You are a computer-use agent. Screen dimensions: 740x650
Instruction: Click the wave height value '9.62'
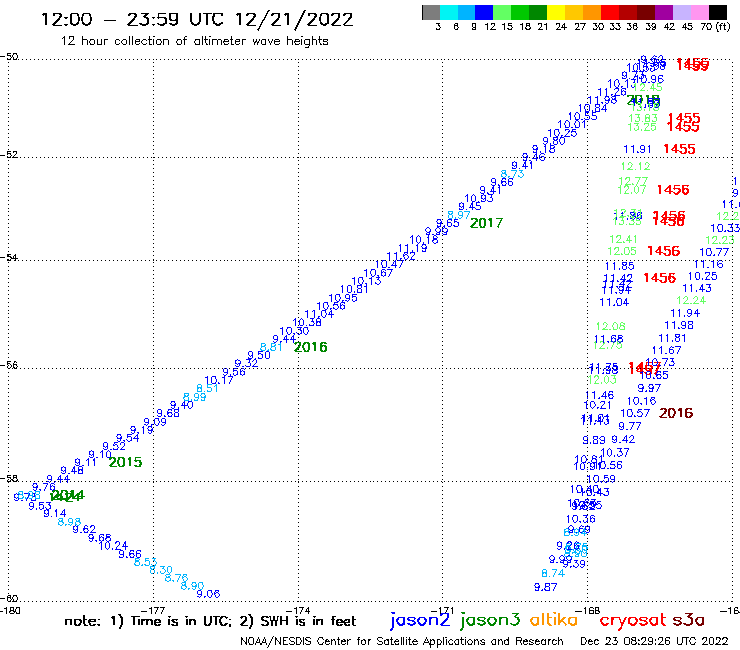[x=84, y=529]
